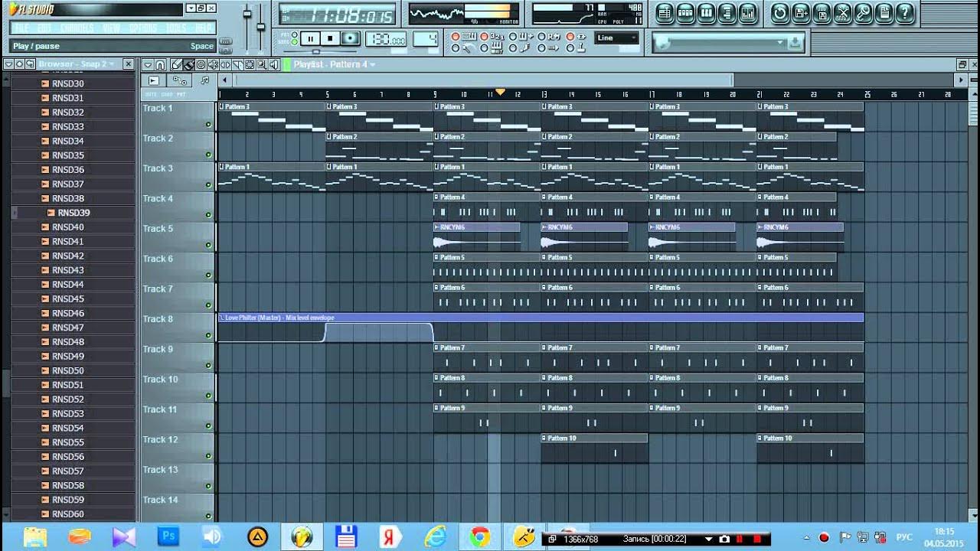Viewport: 980px width, 551px height.
Task: Click the browser collapse structure up arrow
Action: click(19, 64)
